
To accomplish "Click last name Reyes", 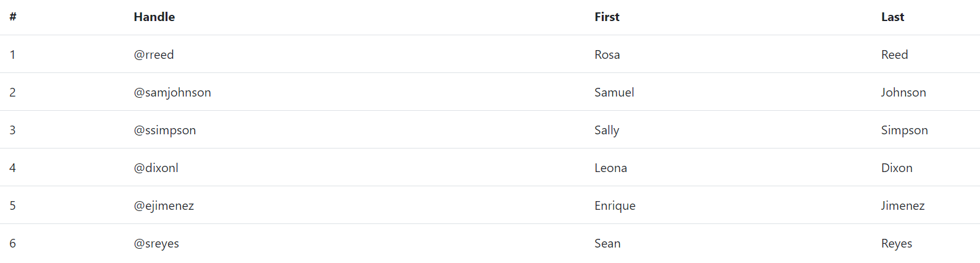I will pos(897,244).
